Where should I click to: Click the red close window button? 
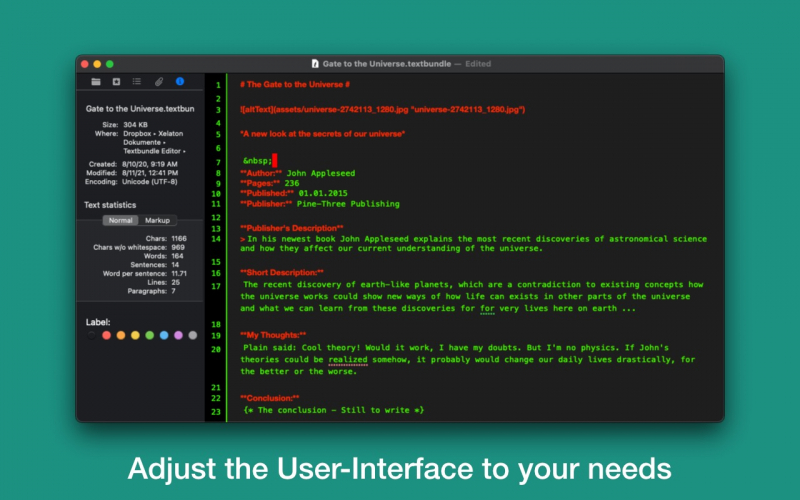85,64
